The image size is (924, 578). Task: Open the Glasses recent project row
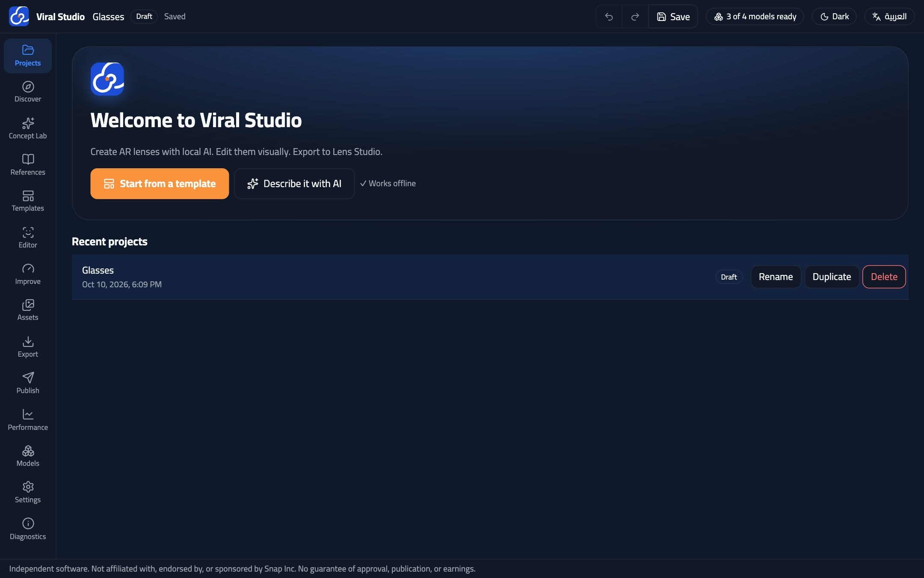(x=490, y=277)
